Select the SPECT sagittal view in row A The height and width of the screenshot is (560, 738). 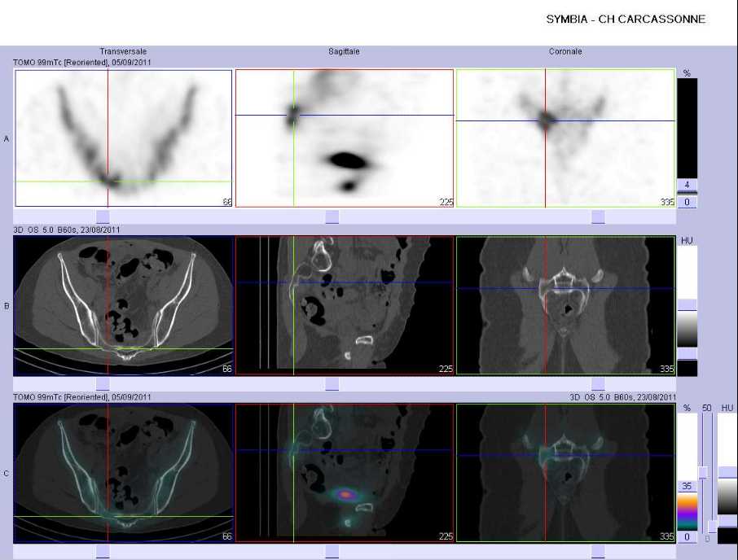(345, 138)
